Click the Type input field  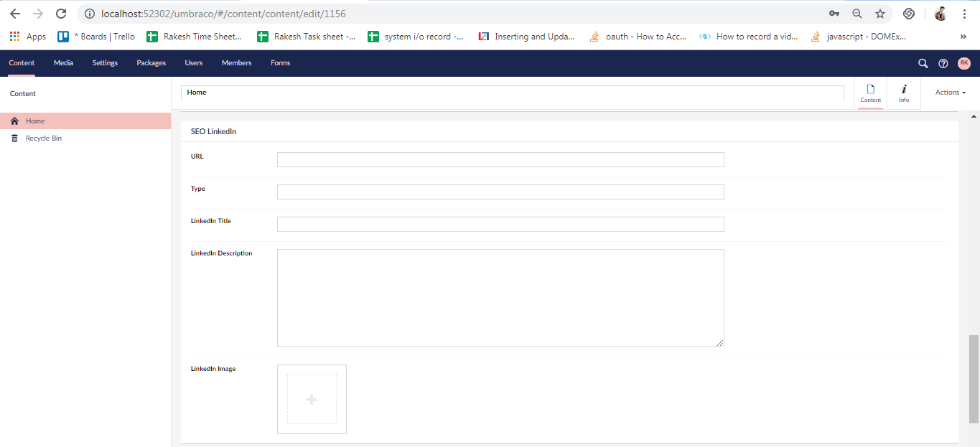[500, 192]
